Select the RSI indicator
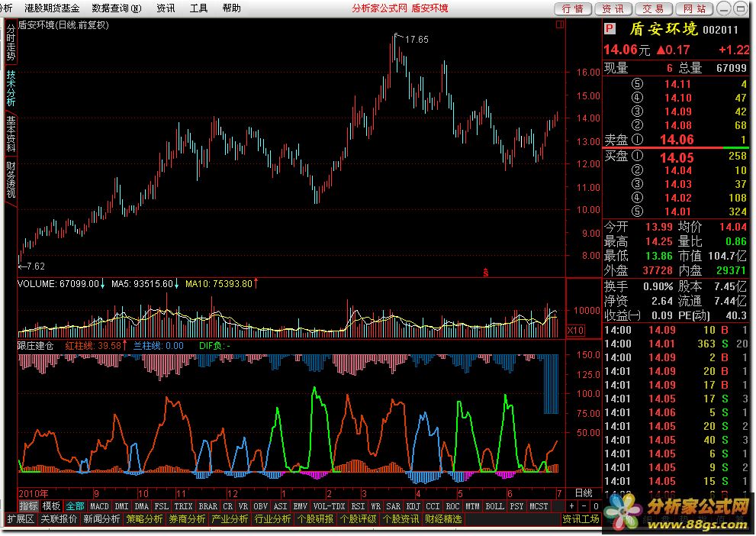Image resolution: width=756 pixels, height=536 pixels. tap(358, 506)
